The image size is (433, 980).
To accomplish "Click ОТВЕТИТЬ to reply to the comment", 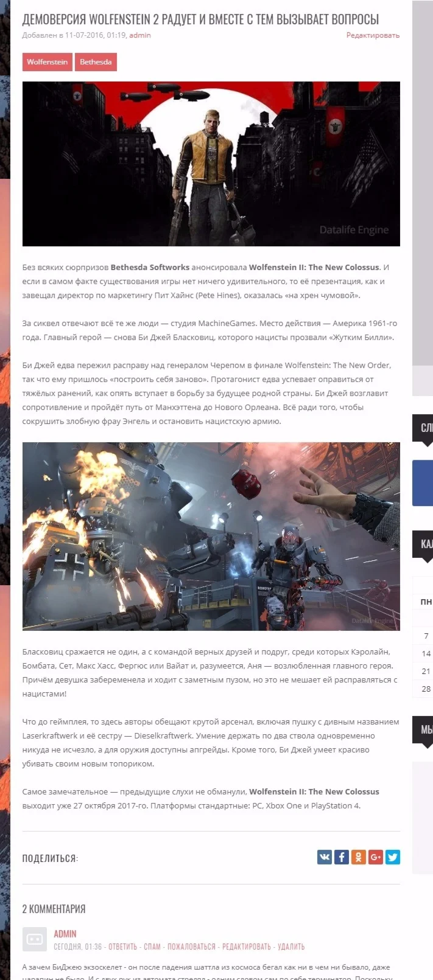I will coord(122,947).
